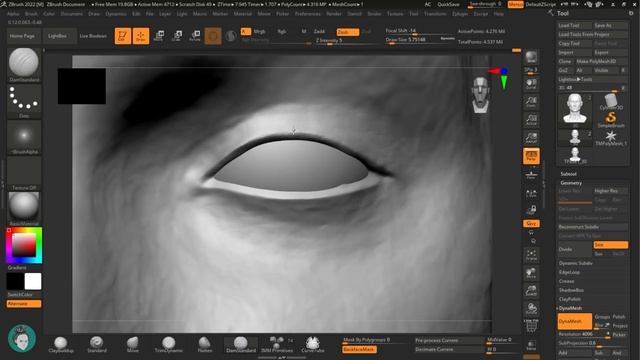Toggle the Floor grid button
This screenshot has width=640, height=360.
pyautogui.click(x=531, y=175)
